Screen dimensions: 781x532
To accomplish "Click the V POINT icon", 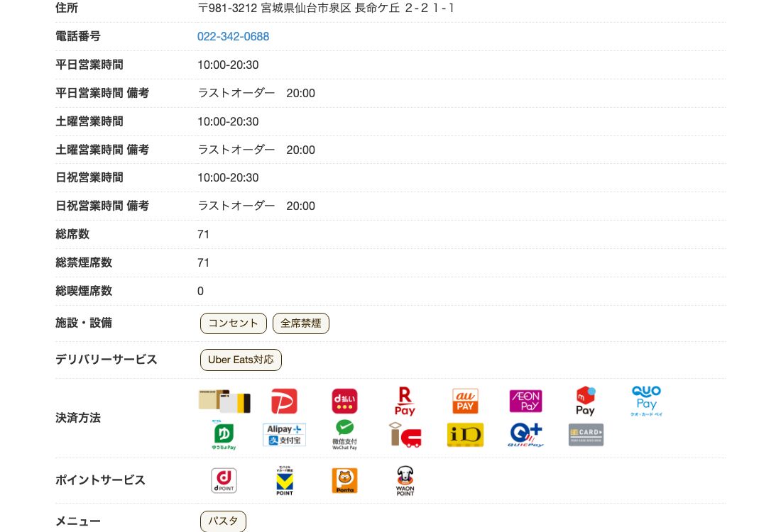I will tap(285, 481).
